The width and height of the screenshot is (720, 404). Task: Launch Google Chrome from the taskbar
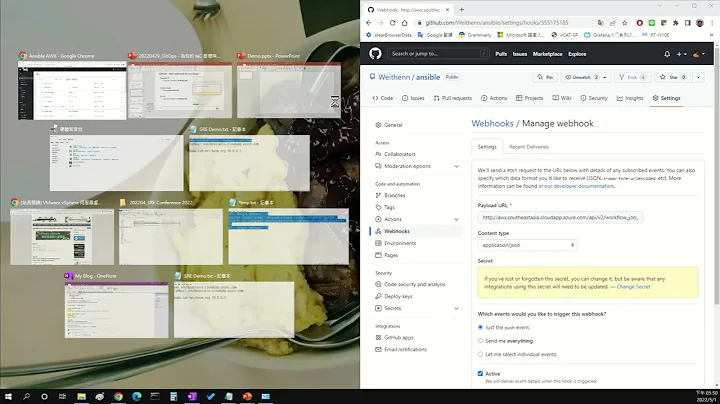pos(118,396)
